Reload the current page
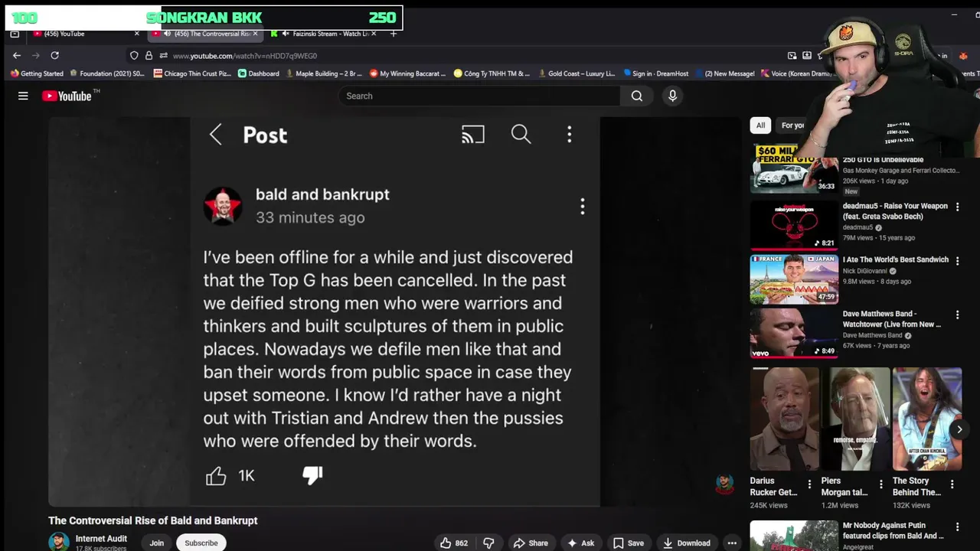 click(x=54, y=55)
